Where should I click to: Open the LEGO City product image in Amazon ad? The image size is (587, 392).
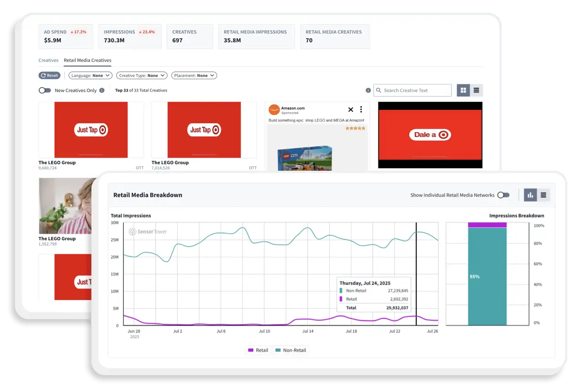(305, 159)
